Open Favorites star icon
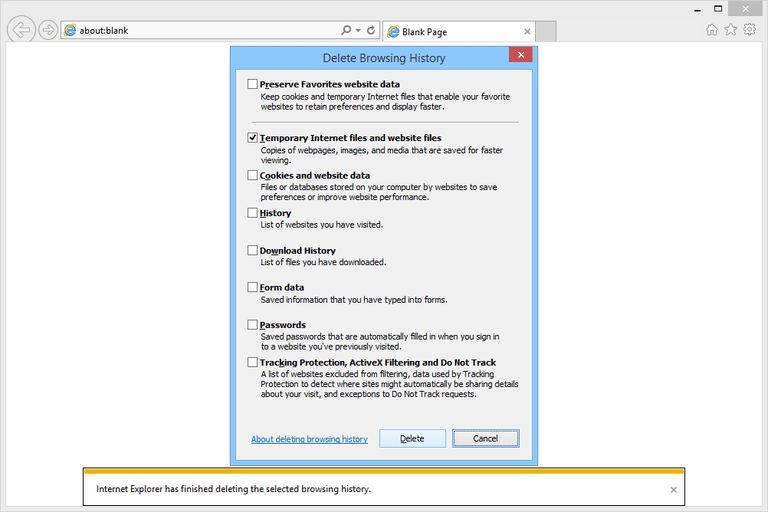Screen dimensions: 768x512 (x=730, y=30)
